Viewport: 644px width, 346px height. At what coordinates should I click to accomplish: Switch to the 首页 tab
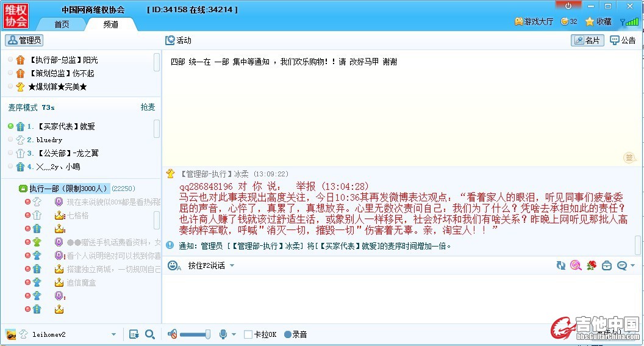62,24
